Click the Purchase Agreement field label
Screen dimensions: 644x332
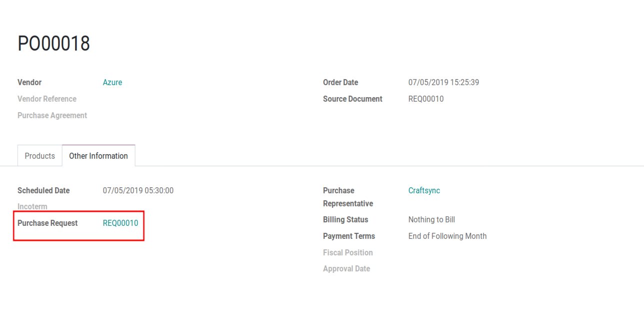pyautogui.click(x=52, y=116)
